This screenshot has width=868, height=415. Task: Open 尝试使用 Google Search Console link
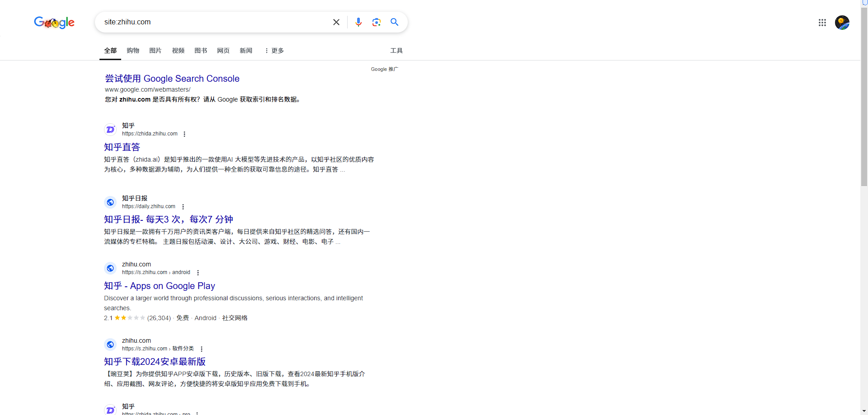172,79
